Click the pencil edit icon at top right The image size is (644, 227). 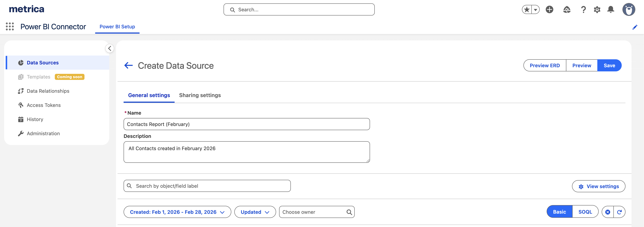pyautogui.click(x=635, y=27)
